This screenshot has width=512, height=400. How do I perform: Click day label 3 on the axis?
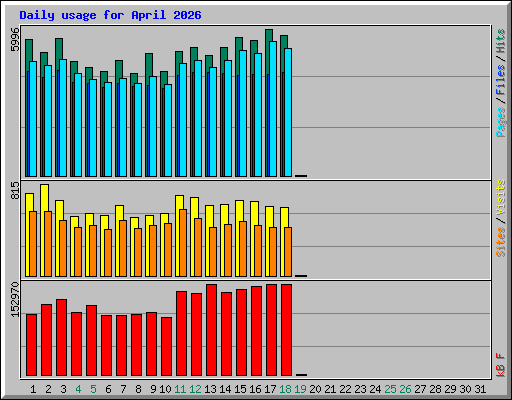click(63, 389)
